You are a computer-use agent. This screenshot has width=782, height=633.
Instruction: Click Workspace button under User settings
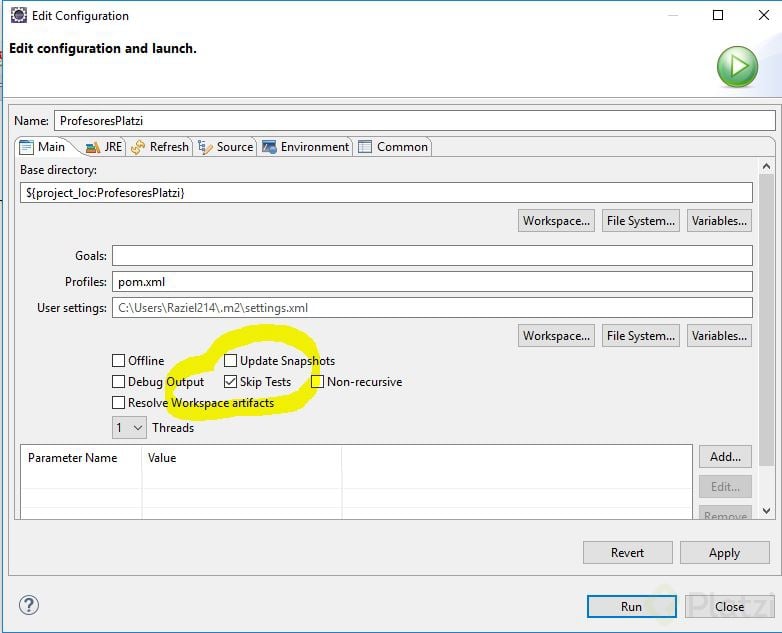point(556,336)
